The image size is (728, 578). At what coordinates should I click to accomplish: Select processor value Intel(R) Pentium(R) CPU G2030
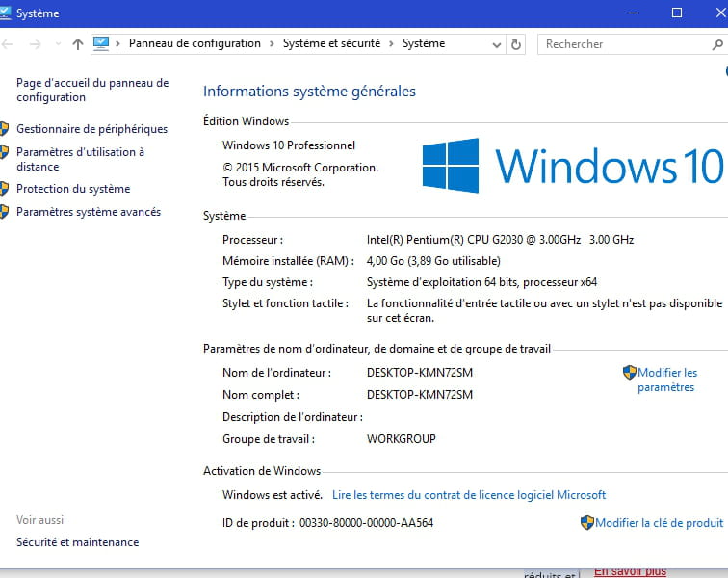[445, 240]
